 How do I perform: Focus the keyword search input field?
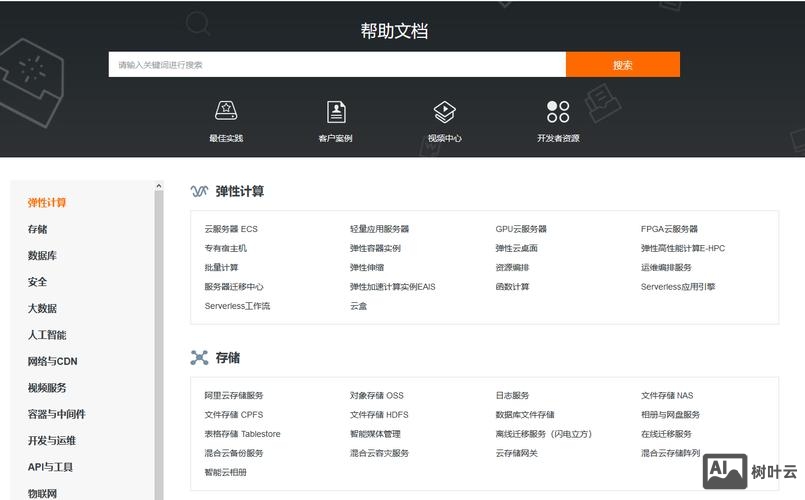[x=337, y=65]
